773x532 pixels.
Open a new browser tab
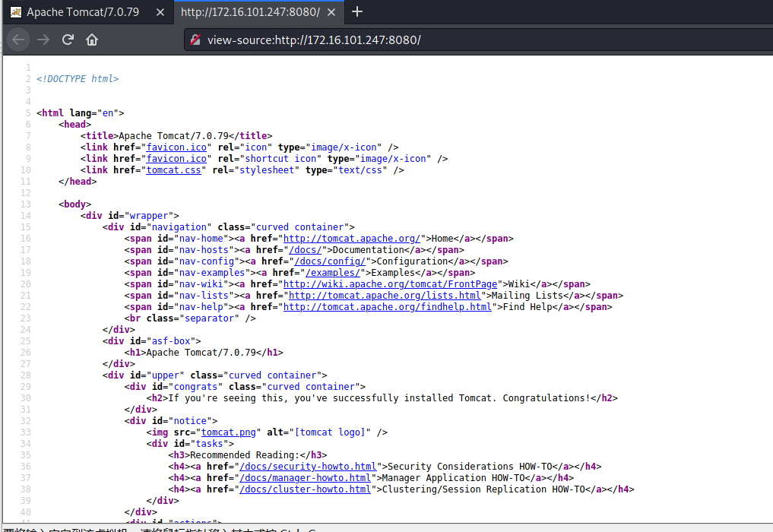point(357,12)
